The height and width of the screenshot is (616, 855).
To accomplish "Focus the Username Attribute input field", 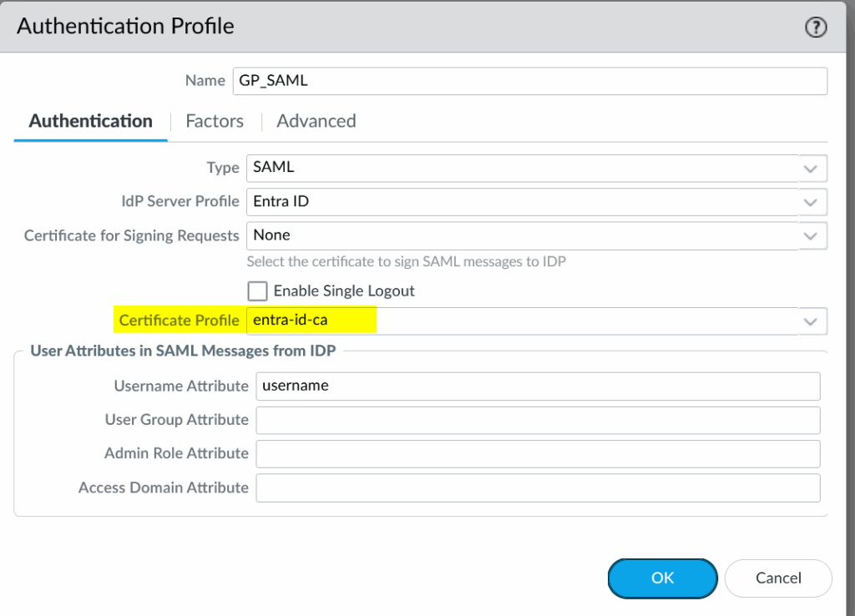I will pos(538,386).
